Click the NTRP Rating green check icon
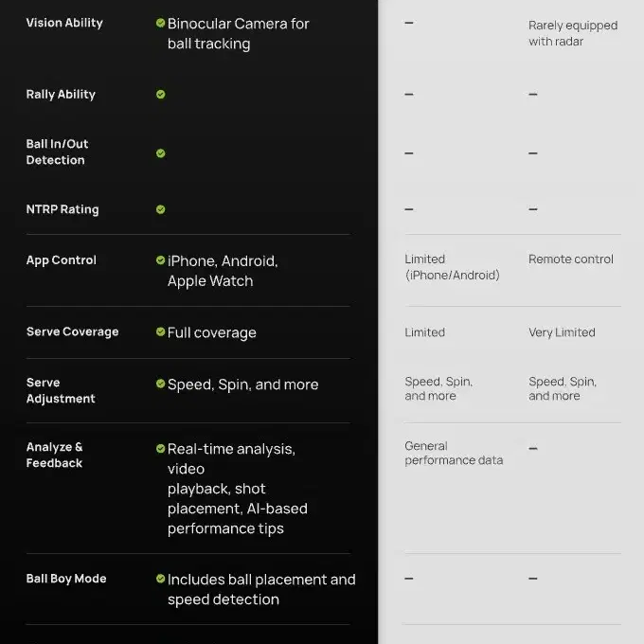 [161, 209]
